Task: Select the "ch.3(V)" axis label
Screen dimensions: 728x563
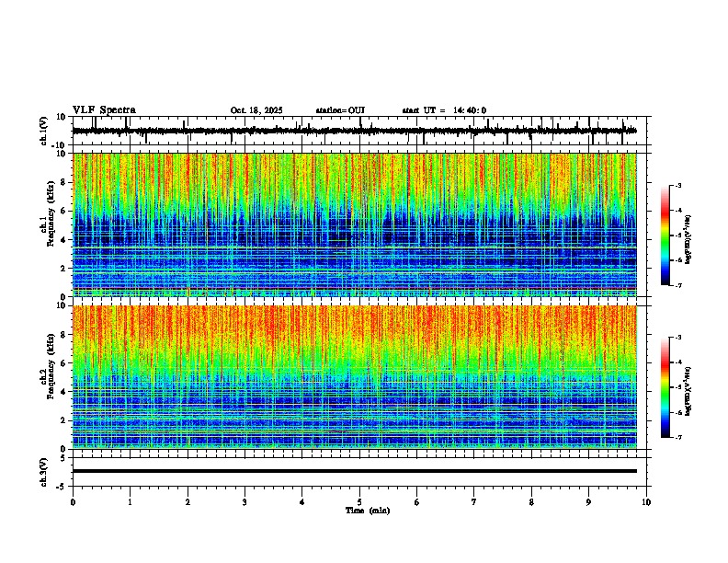Action: coord(44,473)
